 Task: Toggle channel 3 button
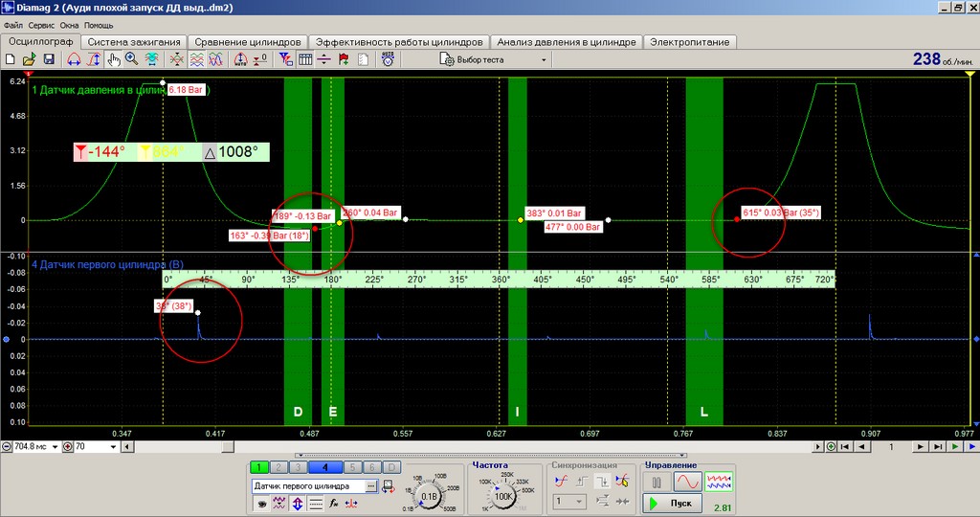298,467
